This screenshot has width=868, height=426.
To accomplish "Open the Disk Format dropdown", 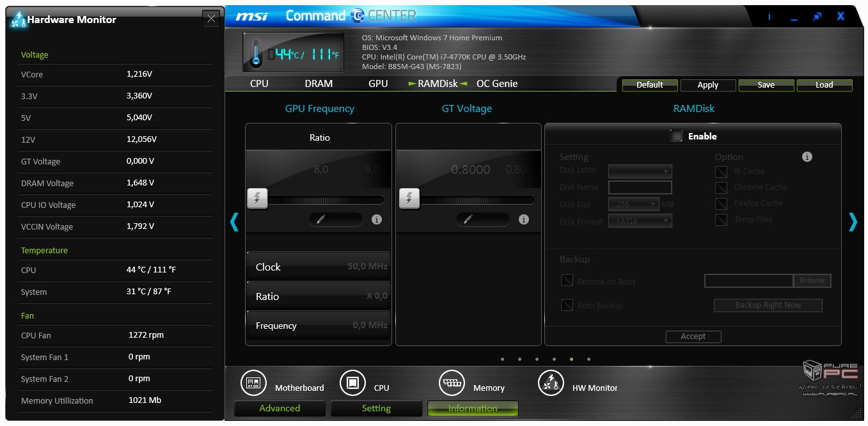I will (640, 221).
